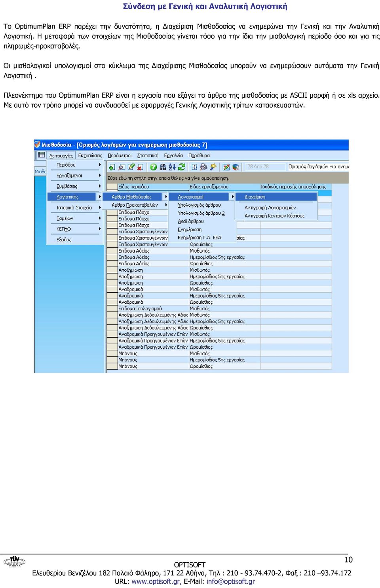Viewport: 380px width, 588px height.
Task: Click the grid icon left of Λειτουργίες
Action: (41, 155)
